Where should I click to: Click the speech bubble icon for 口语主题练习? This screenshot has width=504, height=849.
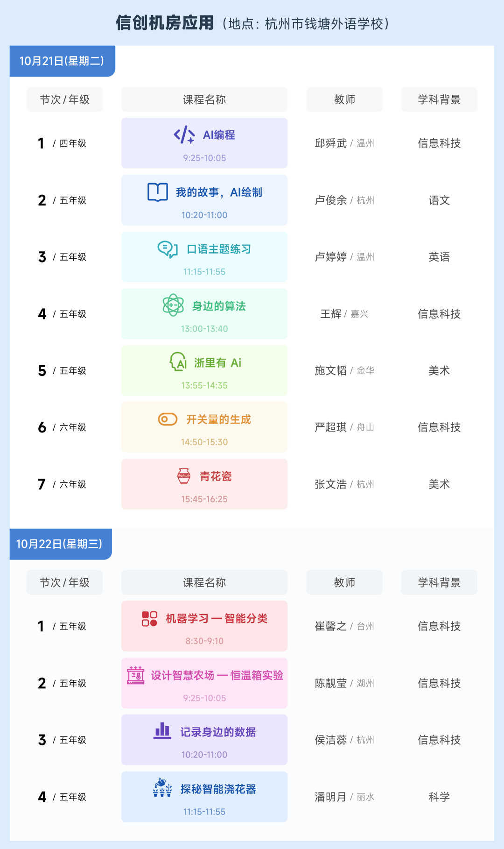tap(168, 249)
